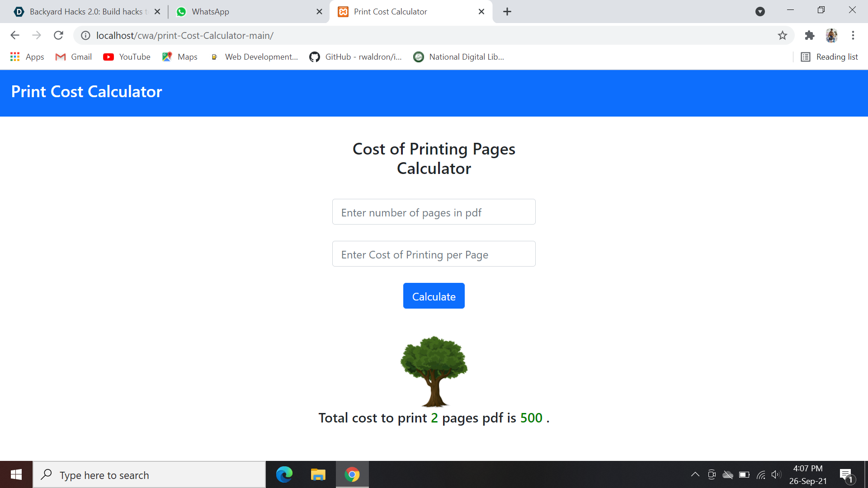Open the GitHub bookmark
868x488 pixels.
pyautogui.click(x=355, y=57)
